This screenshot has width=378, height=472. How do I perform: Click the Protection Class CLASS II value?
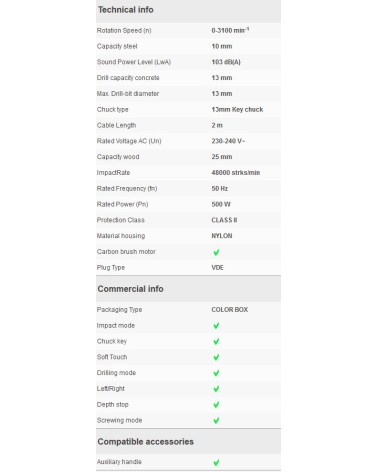224,220
